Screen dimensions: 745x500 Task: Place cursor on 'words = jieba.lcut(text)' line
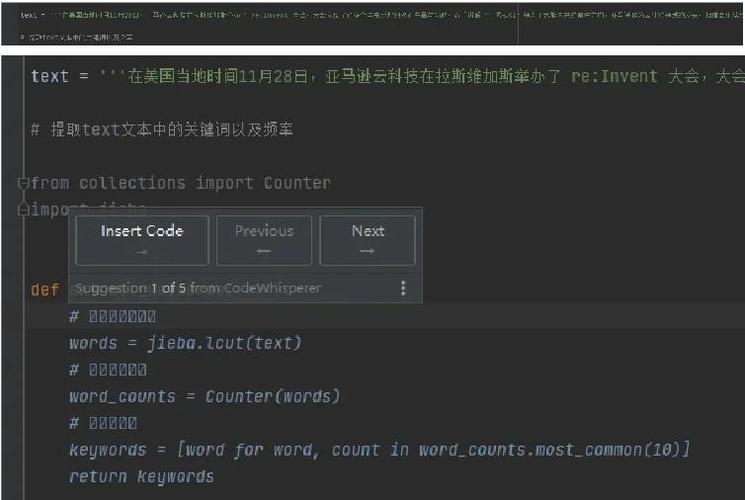[x=185, y=343]
